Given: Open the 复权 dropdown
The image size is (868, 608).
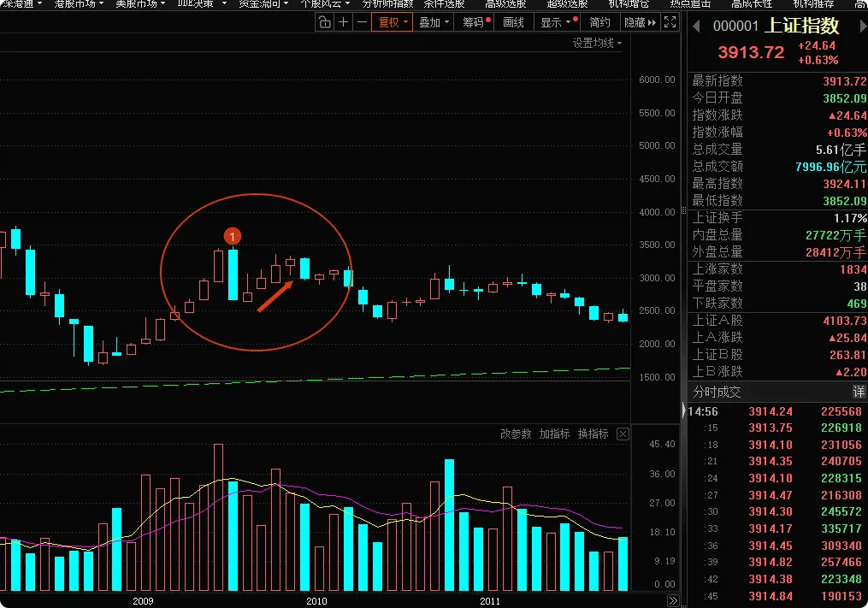Looking at the screenshot, I should (393, 22).
